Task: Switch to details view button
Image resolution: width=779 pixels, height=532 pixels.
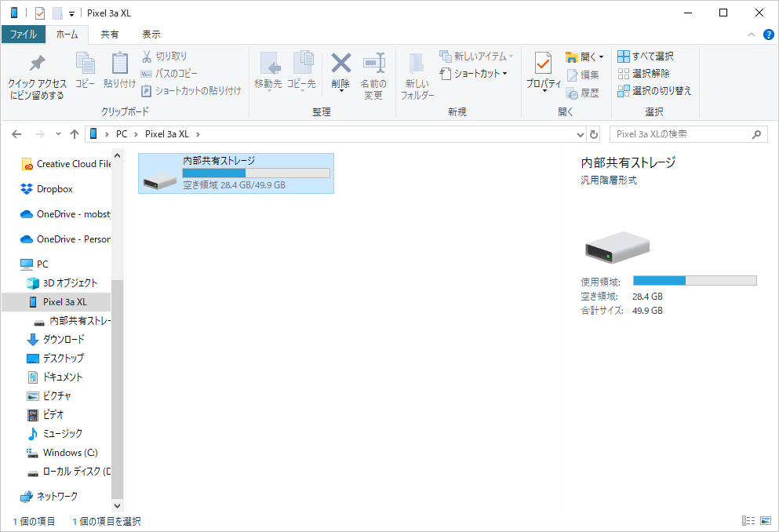Action: click(747, 521)
